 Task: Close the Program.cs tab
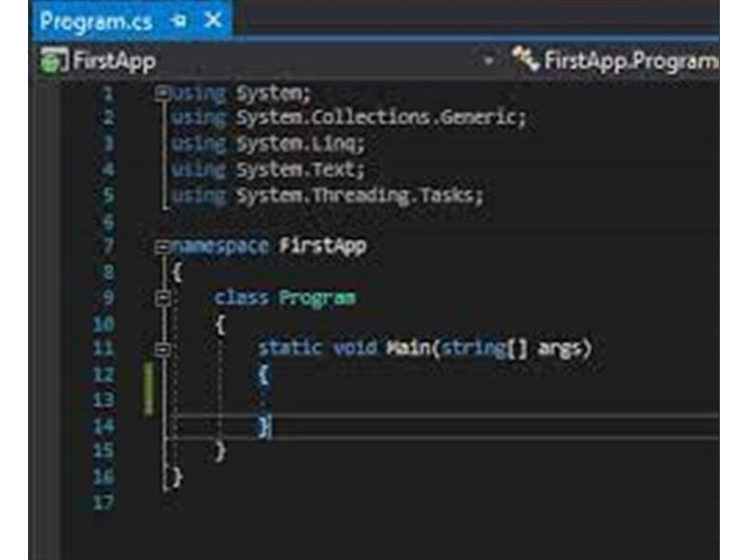pyautogui.click(x=213, y=21)
